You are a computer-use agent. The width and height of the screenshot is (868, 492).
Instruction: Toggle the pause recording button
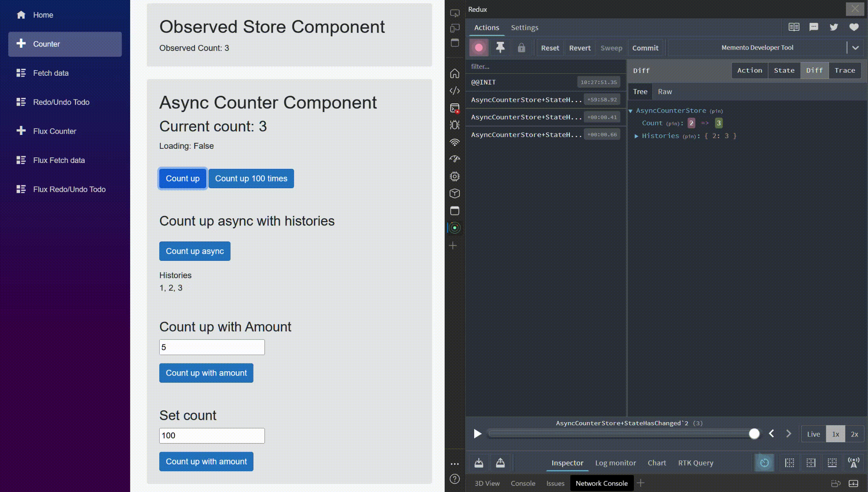coord(479,48)
